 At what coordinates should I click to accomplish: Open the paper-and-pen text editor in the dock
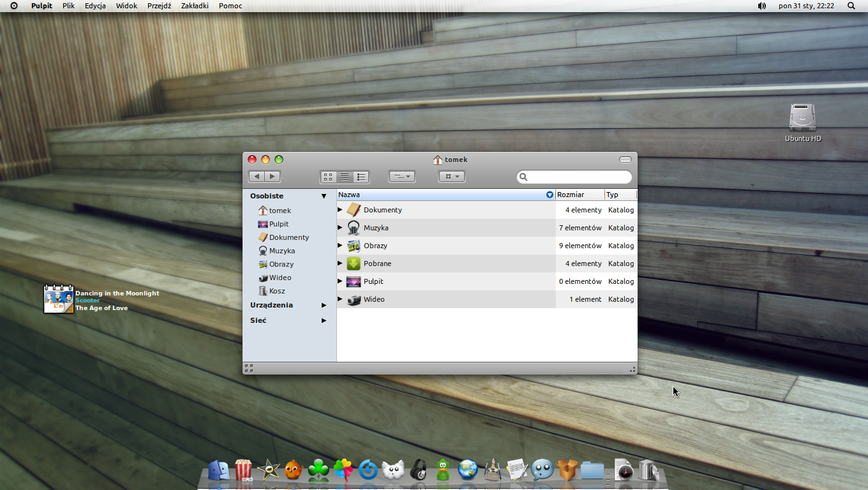point(518,470)
